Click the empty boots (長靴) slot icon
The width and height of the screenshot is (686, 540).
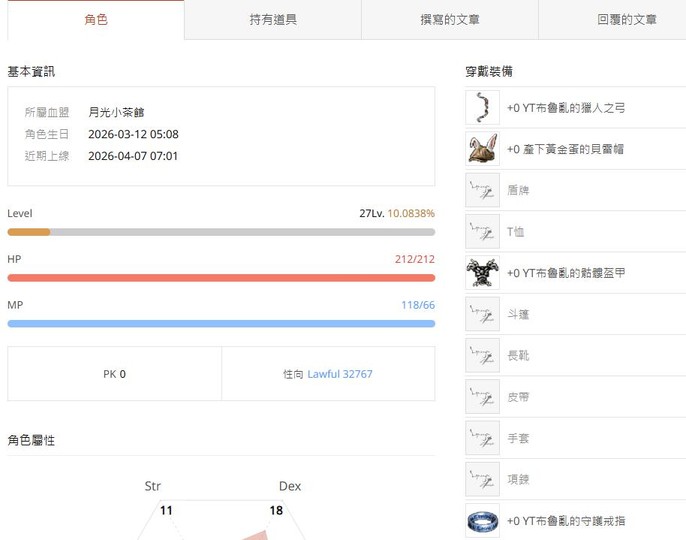(x=482, y=355)
